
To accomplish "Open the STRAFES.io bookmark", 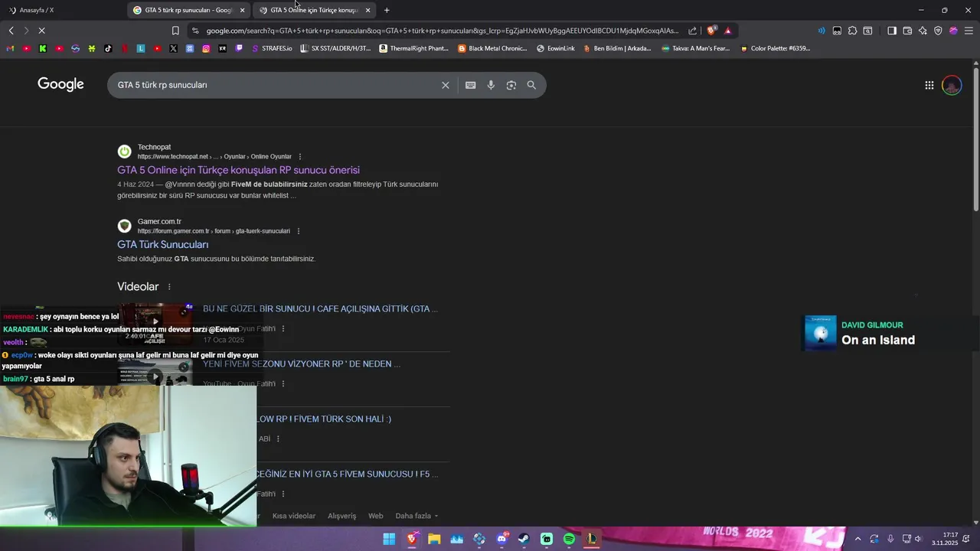I will click(x=272, y=48).
